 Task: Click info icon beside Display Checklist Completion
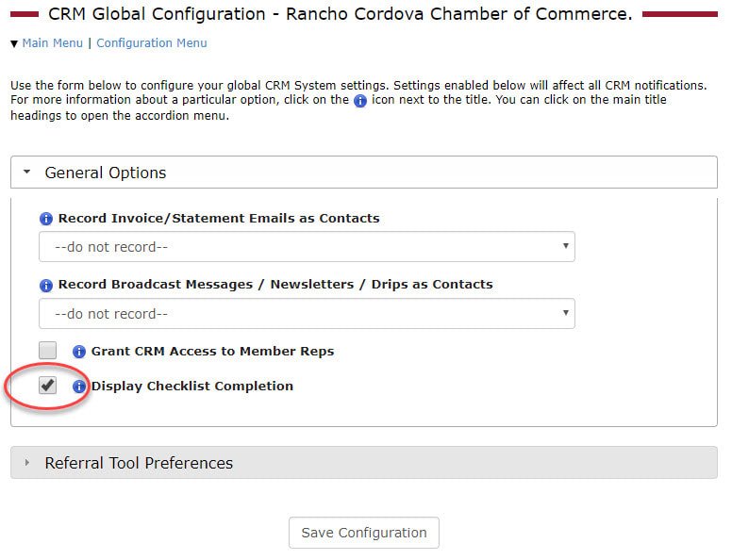(x=79, y=387)
